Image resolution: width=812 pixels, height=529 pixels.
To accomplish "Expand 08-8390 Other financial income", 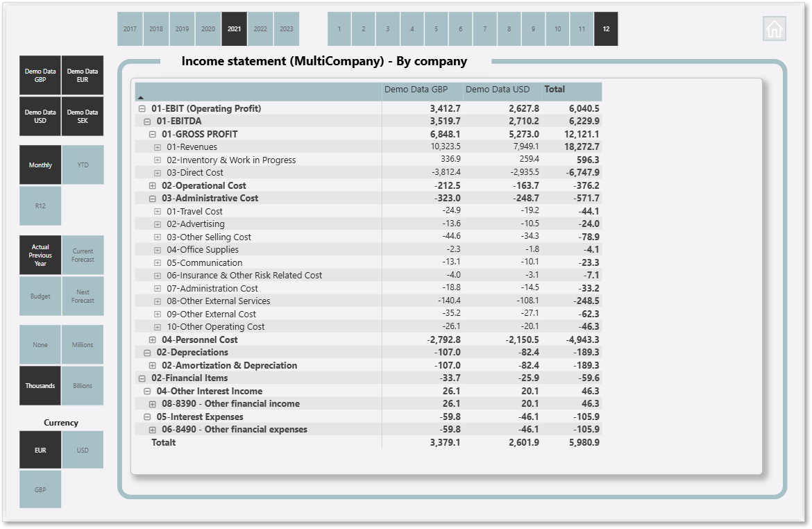I will (x=152, y=404).
